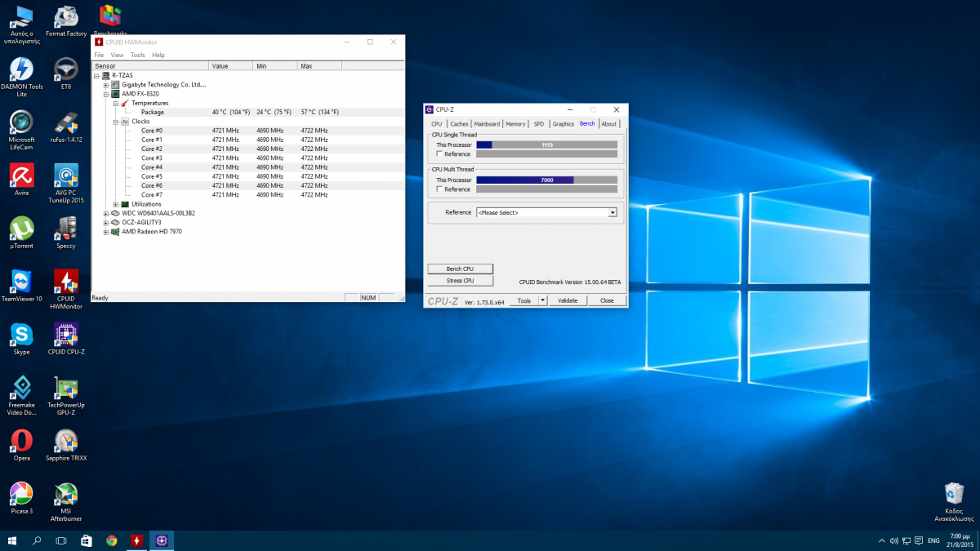The image size is (980, 551).
Task: Enable Reference checkbox under CPU Single Thread
Action: (439, 153)
